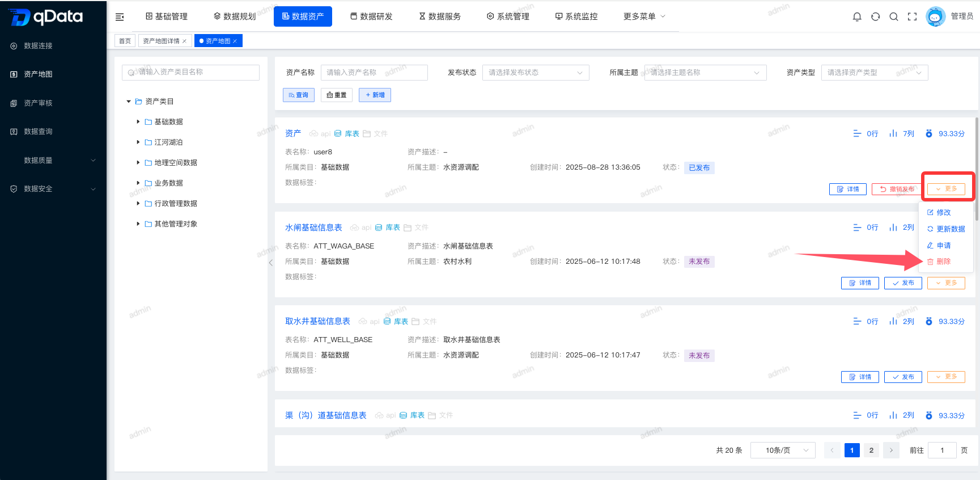Screen dimensions: 980x480
Task: Switch to 数据服务 top menu
Action: [x=440, y=16]
